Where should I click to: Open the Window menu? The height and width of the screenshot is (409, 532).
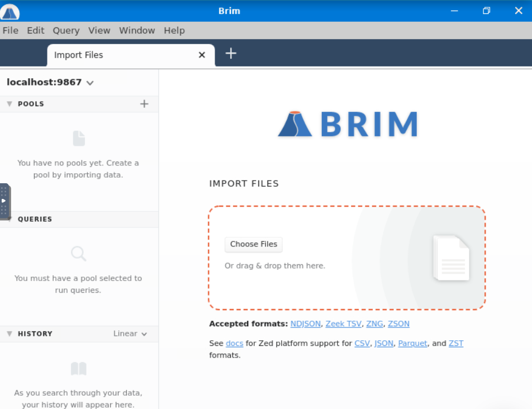click(137, 31)
